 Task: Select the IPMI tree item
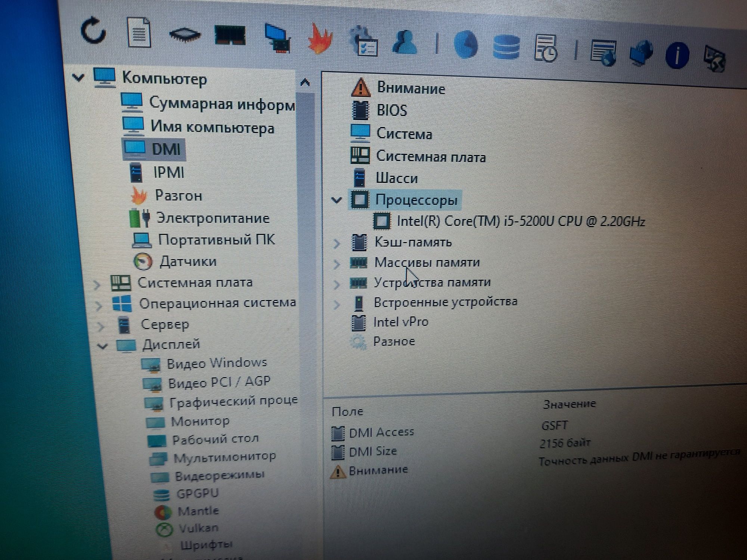click(x=157, y=172)
